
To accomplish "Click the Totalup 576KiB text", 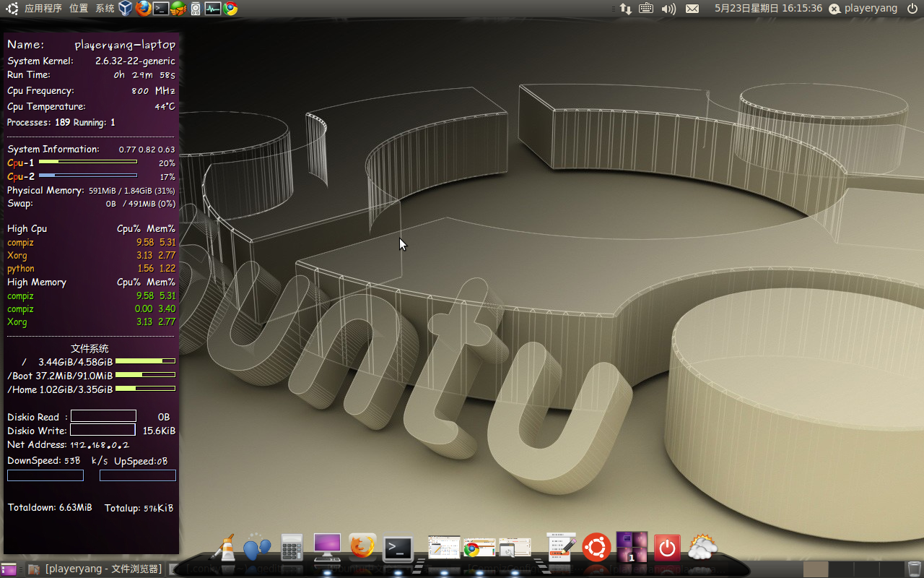I will (x=139, y=508).
